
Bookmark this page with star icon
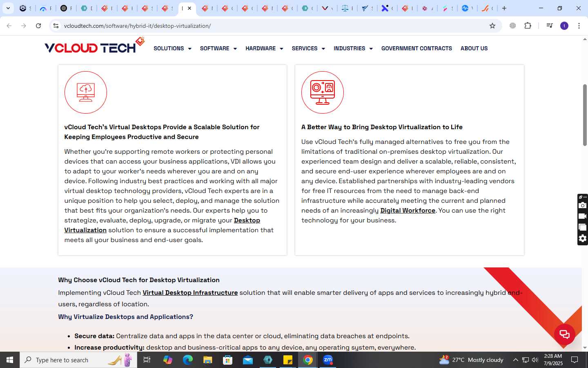coord(492,26)
